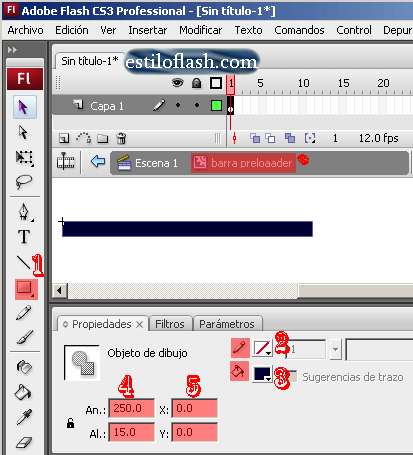Screen dimensions: 413x455
Task: Select the Free Transform tool
Action: coord(25,157)
